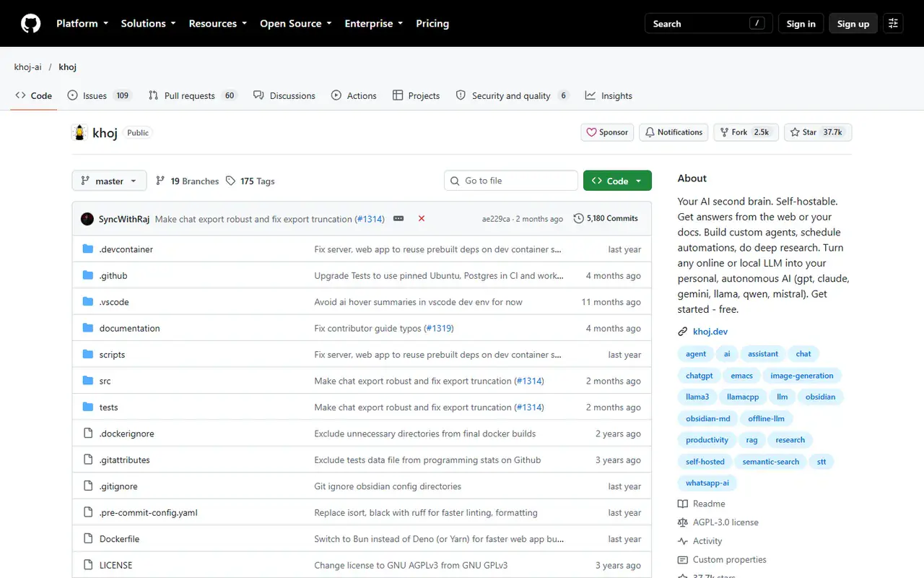The width and height of the screenshot is (924, 578).
Task: Click the top Search box
Action: (x=709, y=24)
